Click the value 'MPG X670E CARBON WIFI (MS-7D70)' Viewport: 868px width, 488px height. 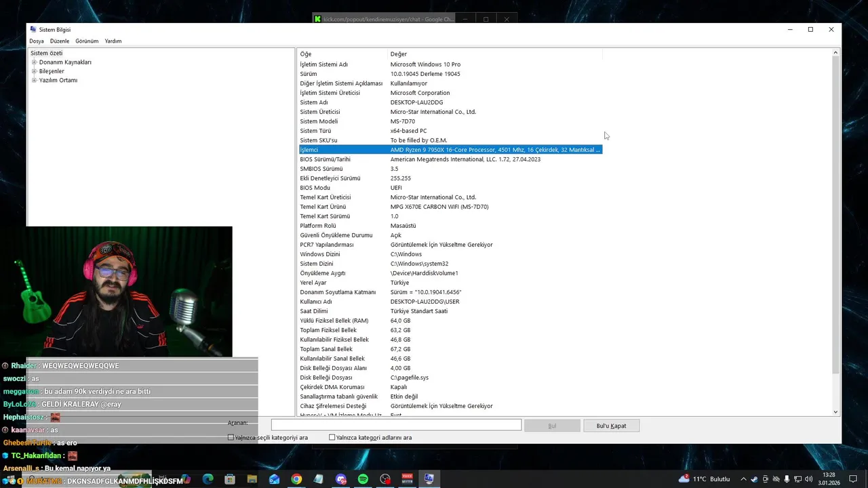point(439,207)
